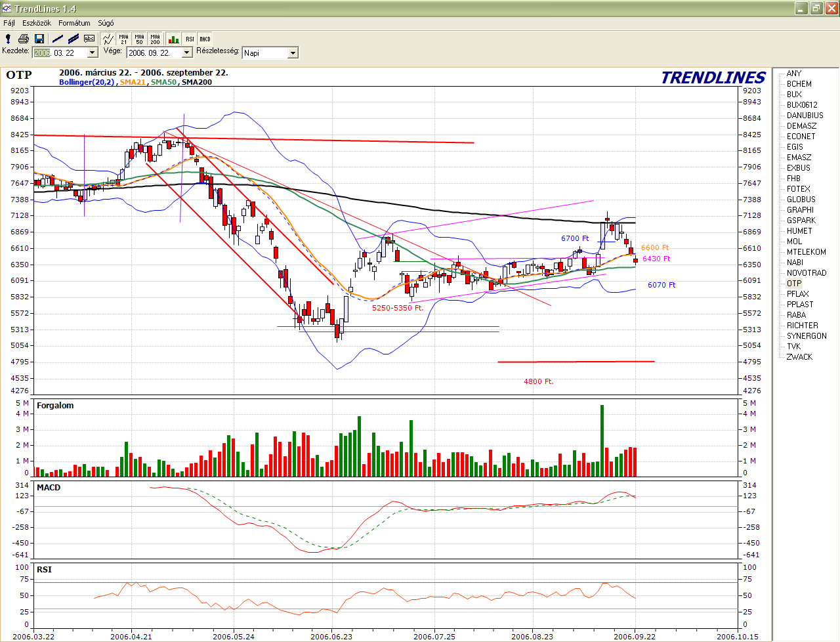Click the 6070 Ft chart label
This screenshot has width=840, height=642.
tap(661, 285)
